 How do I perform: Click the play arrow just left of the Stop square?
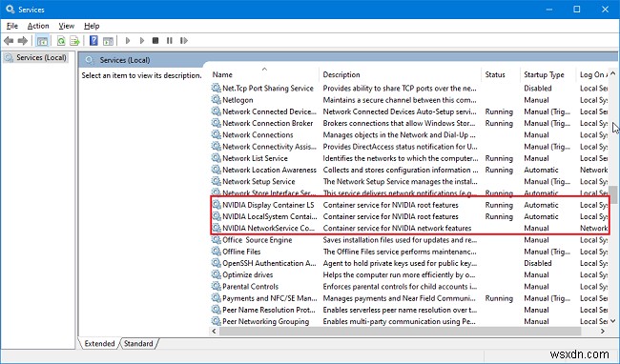[141, 40]
